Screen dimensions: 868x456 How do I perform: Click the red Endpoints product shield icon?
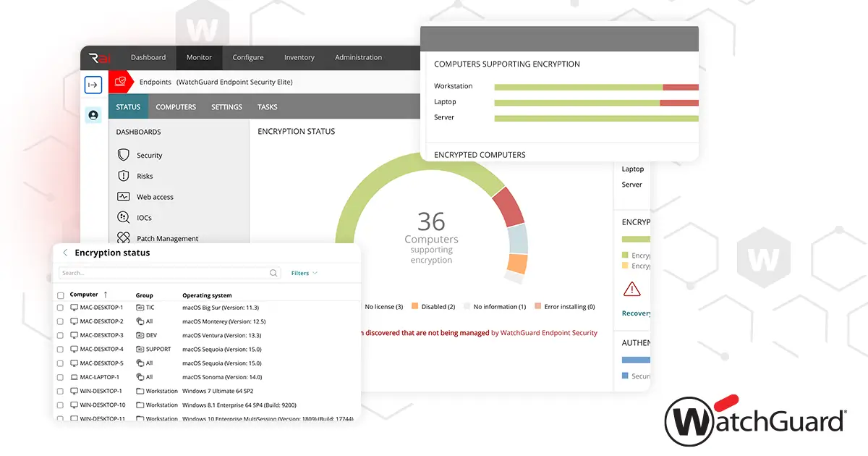[x=121, y=82]
